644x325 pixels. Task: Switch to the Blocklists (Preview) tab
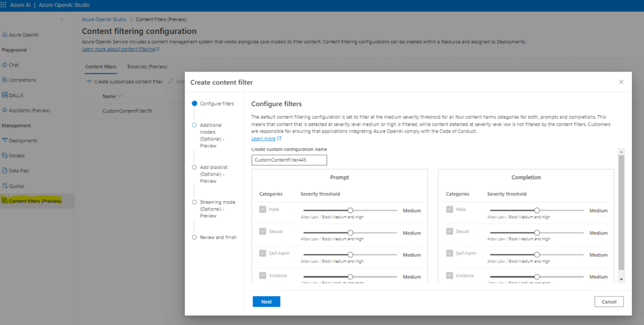click(x=147, y=66)
